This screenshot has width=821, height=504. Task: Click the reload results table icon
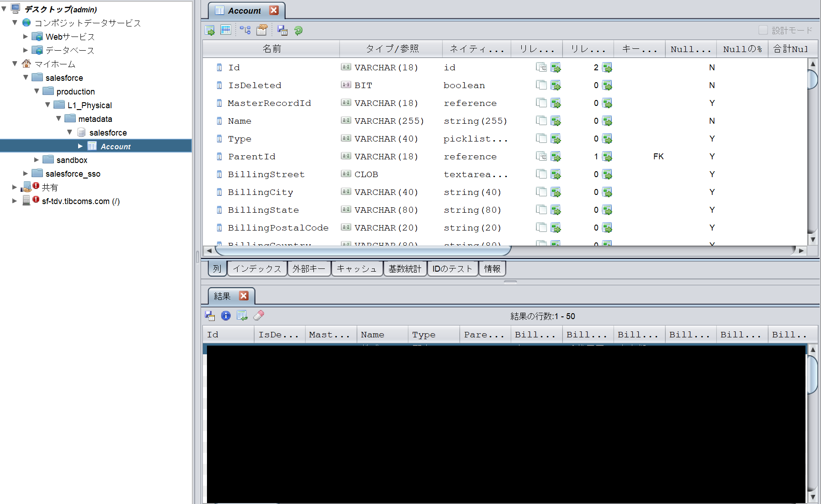tap(242, 315)
